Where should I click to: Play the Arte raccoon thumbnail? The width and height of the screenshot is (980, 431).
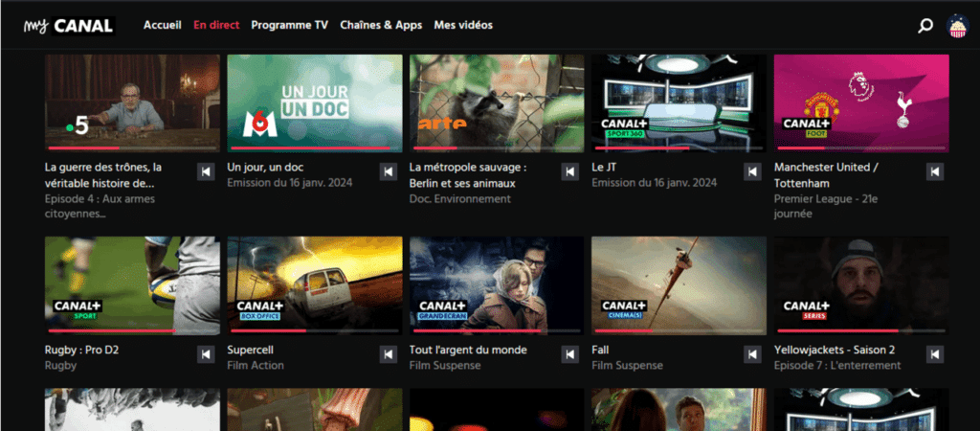[x=497, y=103]
